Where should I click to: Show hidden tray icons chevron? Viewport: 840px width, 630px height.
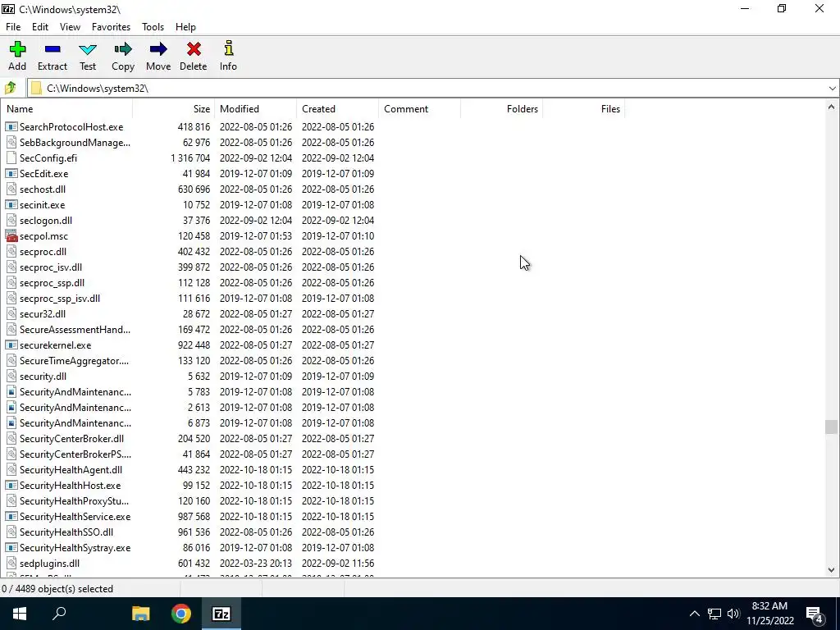tap(694, 614)
